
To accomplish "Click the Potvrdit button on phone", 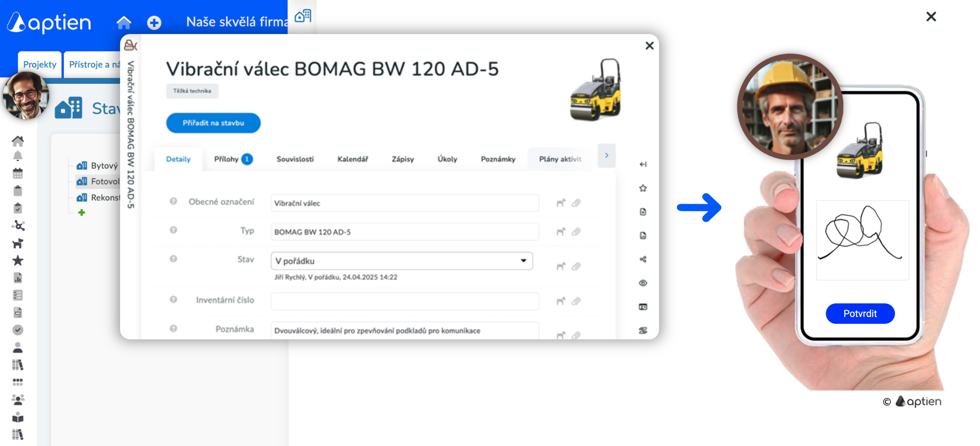I will coord(860,313).
